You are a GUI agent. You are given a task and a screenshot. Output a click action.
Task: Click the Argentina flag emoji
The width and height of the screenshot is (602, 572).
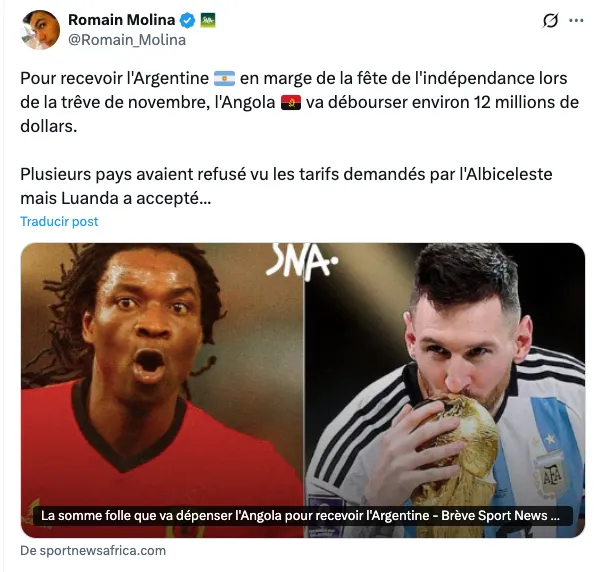point(224,79)
